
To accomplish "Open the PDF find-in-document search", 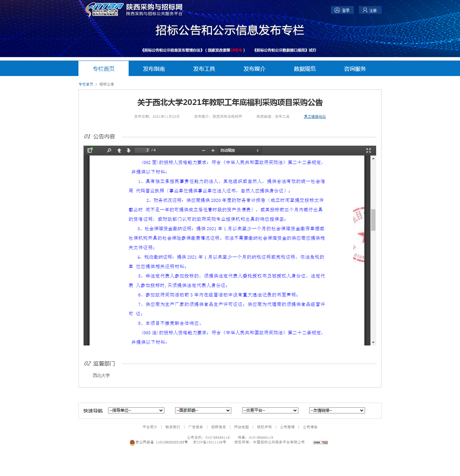I will tap(109, 150).
